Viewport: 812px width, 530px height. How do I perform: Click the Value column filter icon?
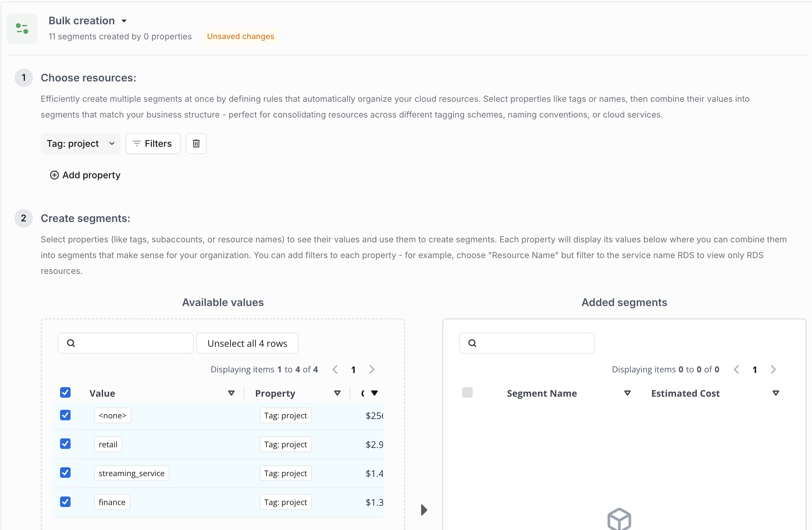[x=231, y=393]
